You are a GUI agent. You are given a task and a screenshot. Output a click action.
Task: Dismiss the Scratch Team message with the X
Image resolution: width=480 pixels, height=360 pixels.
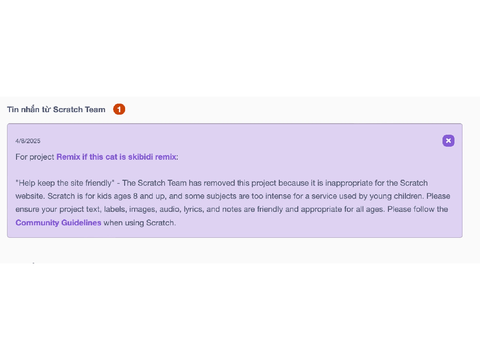point(448,141)
